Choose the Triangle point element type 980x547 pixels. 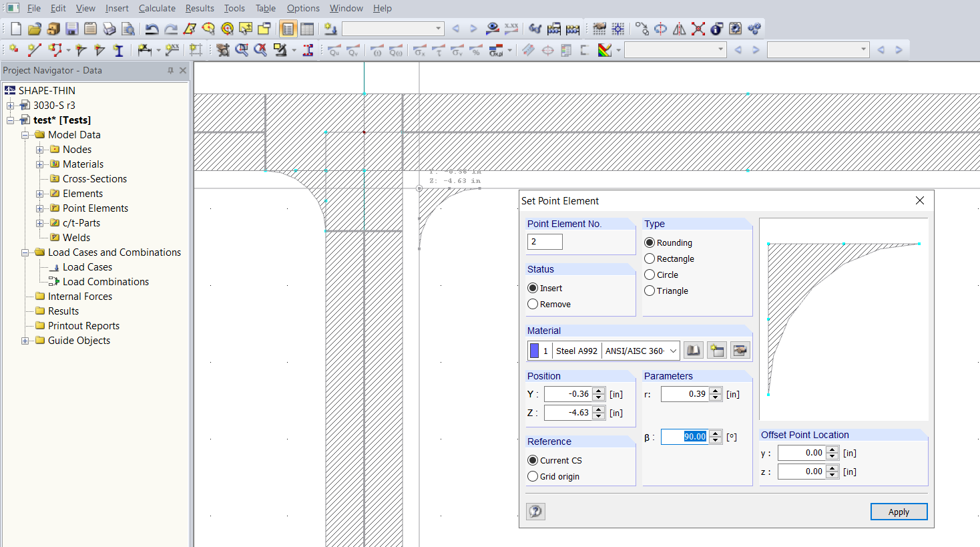pos(650,291)
